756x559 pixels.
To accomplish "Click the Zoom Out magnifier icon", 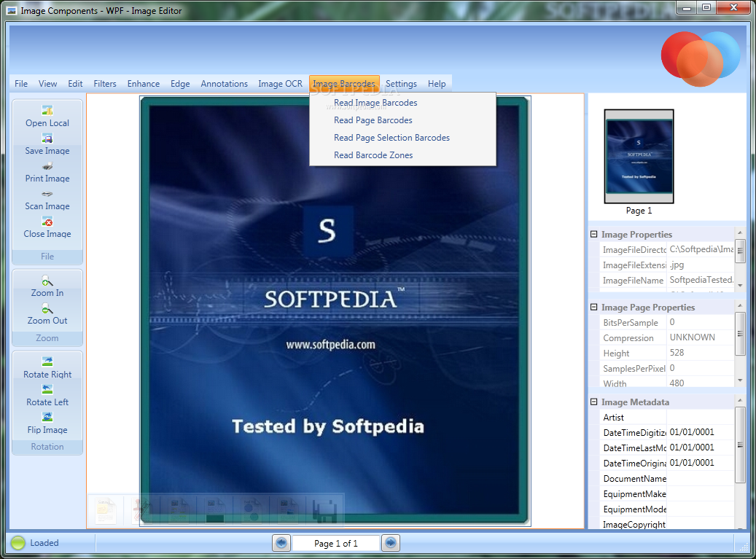I will (47, 308).
